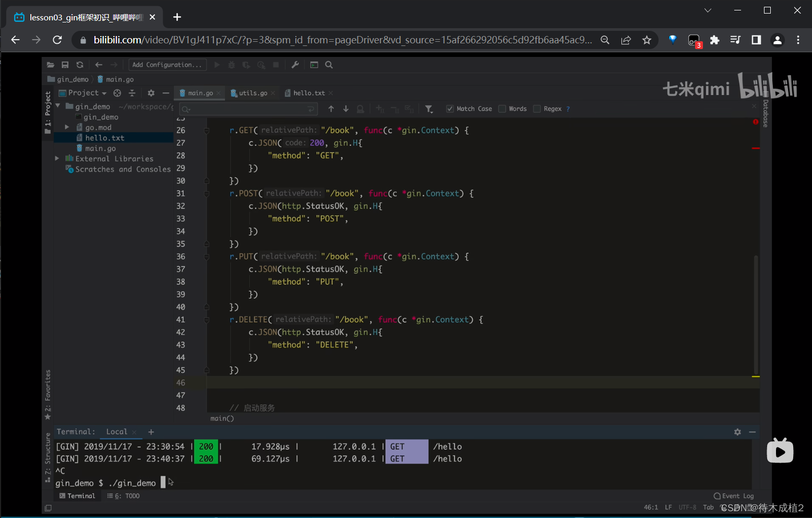
Task: Click the Run play icon in IDE toolbar
Action: tap(217, 65)
